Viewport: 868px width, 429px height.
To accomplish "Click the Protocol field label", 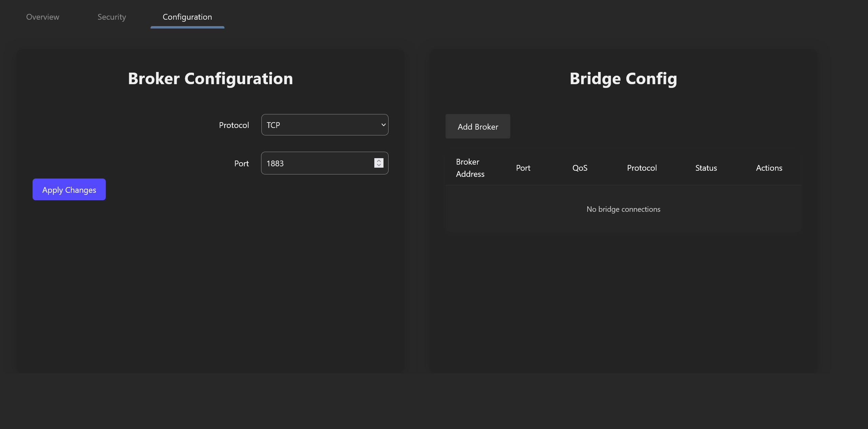I will [234, 125].
